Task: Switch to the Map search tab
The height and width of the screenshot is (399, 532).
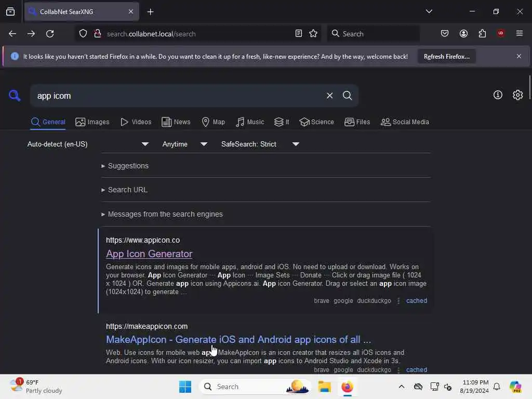Action: pos(213,122)
